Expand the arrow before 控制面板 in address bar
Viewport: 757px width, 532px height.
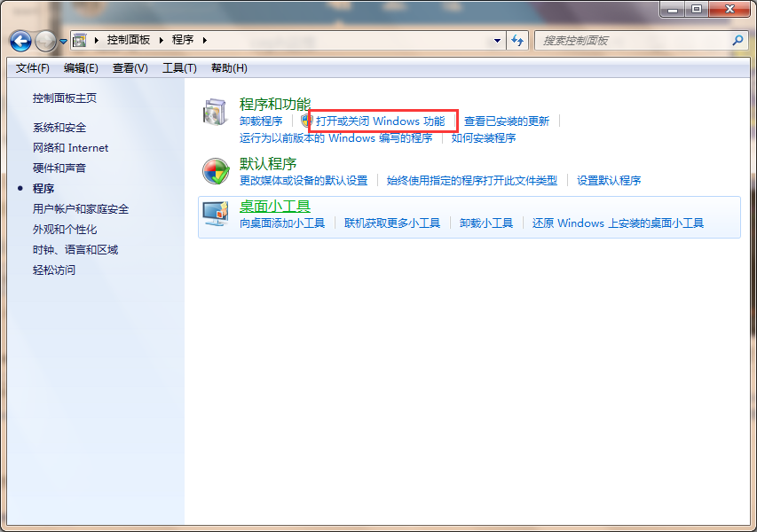click(x=97, y=41)
